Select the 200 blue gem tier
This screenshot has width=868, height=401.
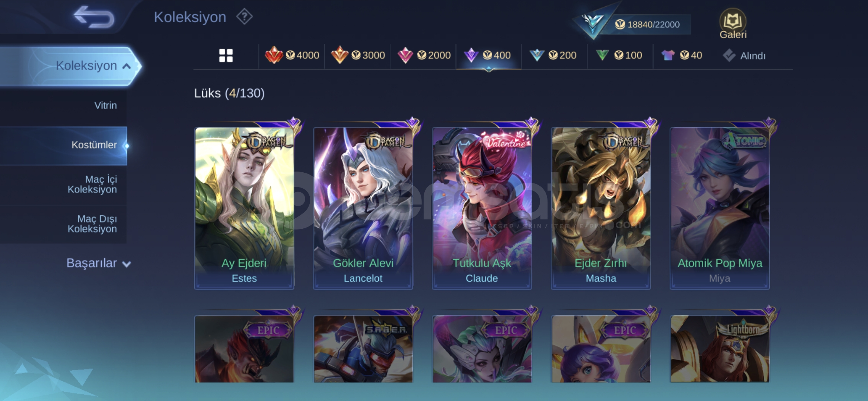pyautogui.click(x=553, y=55)
